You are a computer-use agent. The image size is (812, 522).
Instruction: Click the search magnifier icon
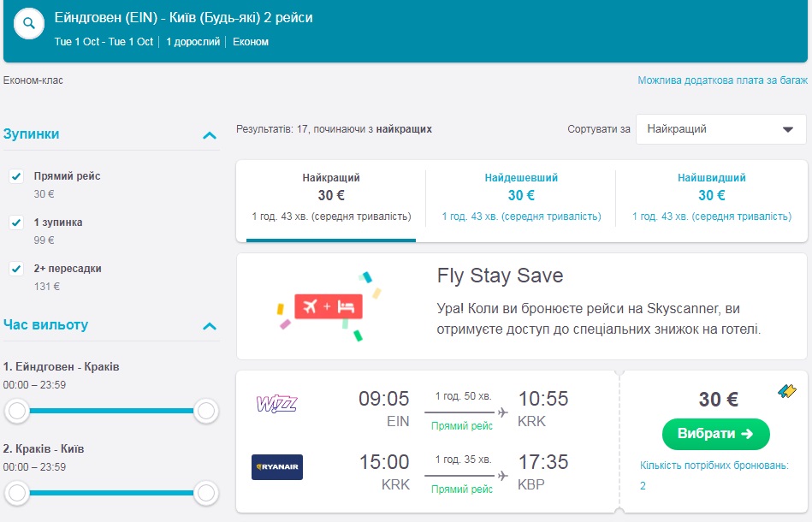[x=28, y=24]
